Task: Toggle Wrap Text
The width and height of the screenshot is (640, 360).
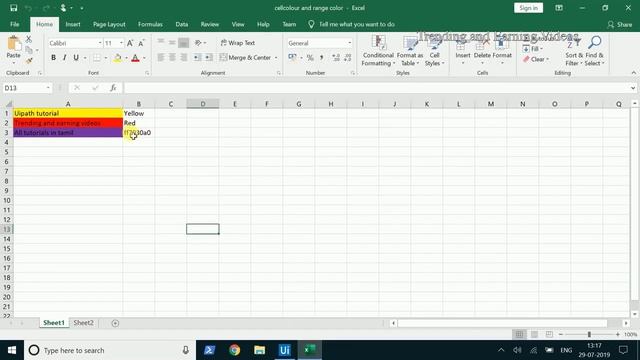Action: click(238, 43)
